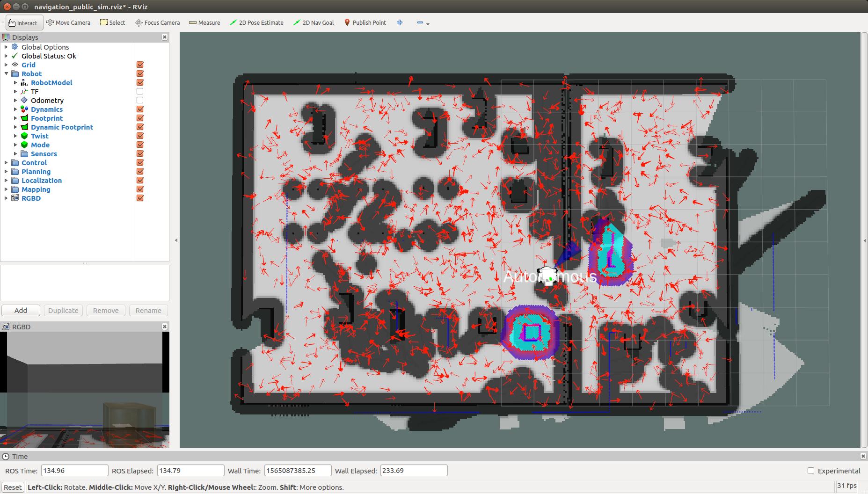The height and width of the screenshot is (494, 868).
Task: Click the TF axes icon
Action: (24, 91)
